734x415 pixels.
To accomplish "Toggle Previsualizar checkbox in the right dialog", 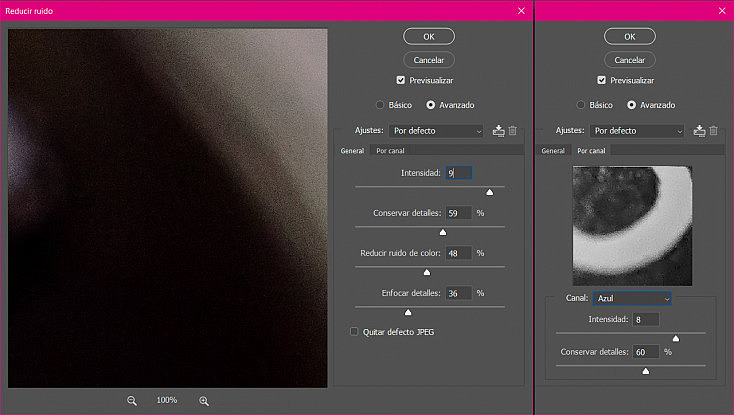I will 602,80.
